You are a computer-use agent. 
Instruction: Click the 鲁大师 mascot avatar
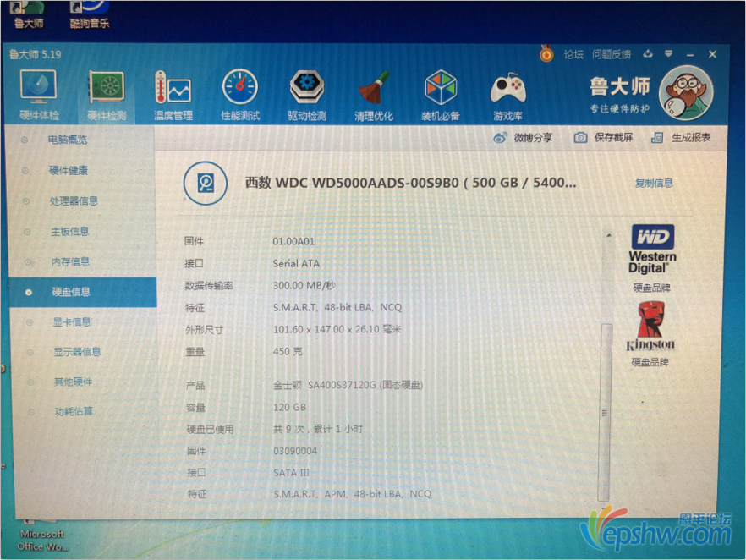pos(686,93)
